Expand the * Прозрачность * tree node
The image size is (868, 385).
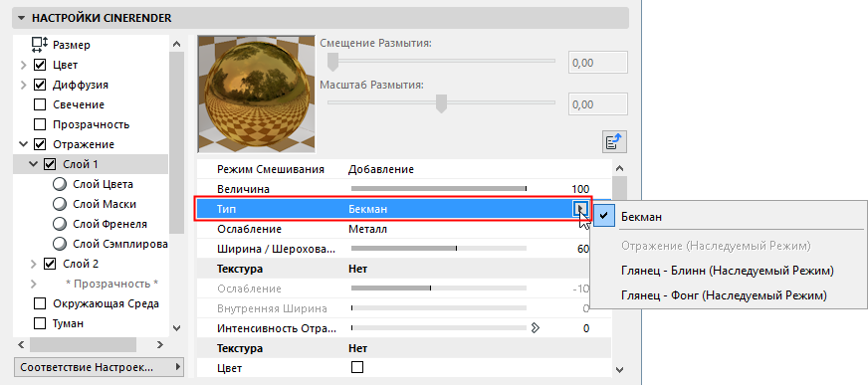pos(33,284)
